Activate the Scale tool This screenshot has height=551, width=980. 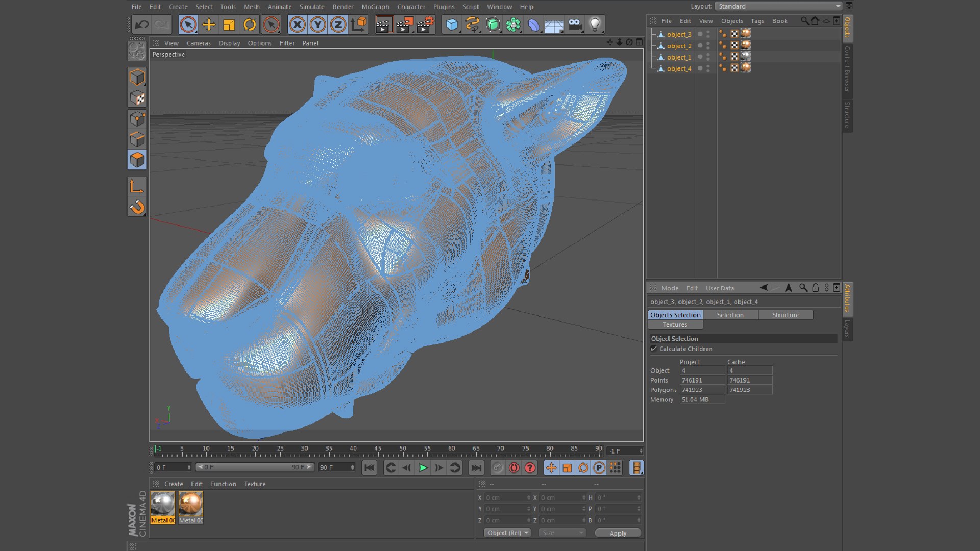click(x=229, y=24)
